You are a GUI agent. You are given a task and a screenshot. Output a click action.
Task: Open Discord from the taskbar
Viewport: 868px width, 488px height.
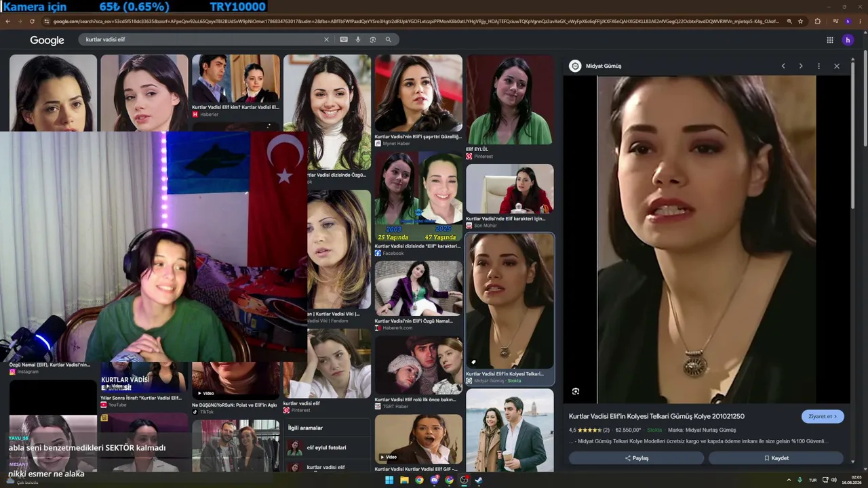click(x=434, y=480)
